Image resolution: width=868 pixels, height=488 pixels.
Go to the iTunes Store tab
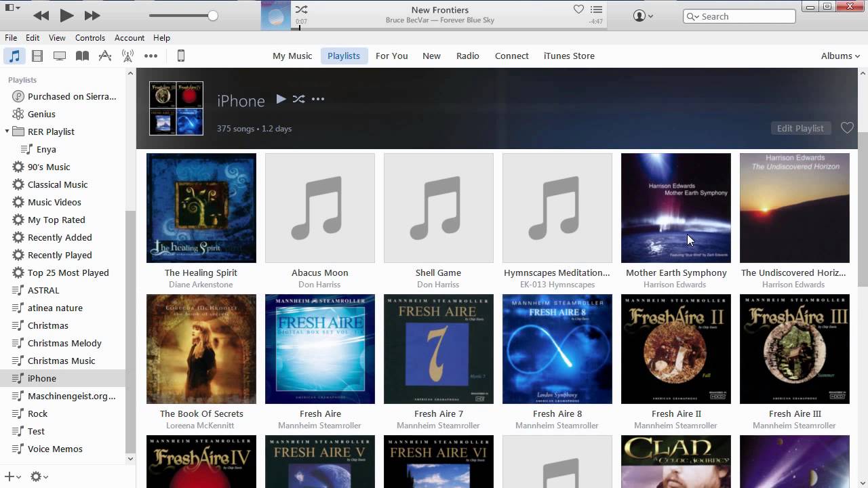click(x=569, y=56)
